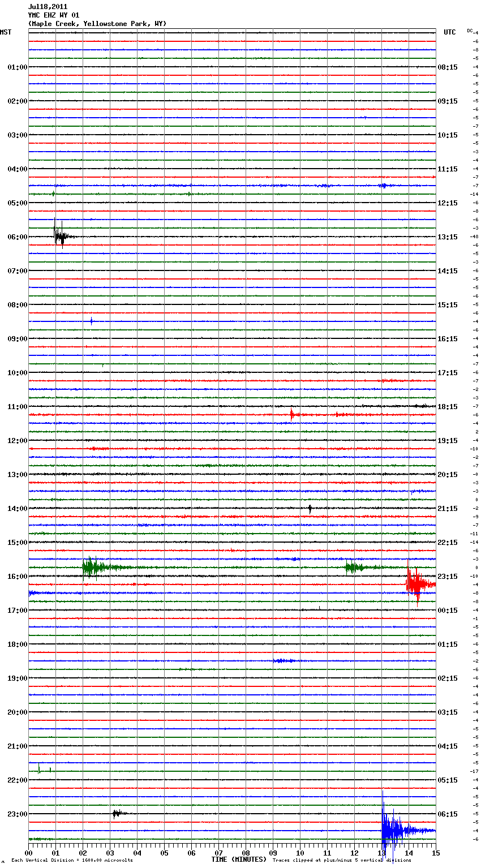Viewport: 481px width, 868px height.
Task: Select the 23:00 MST hour label
Action: (x=18, y=814)
